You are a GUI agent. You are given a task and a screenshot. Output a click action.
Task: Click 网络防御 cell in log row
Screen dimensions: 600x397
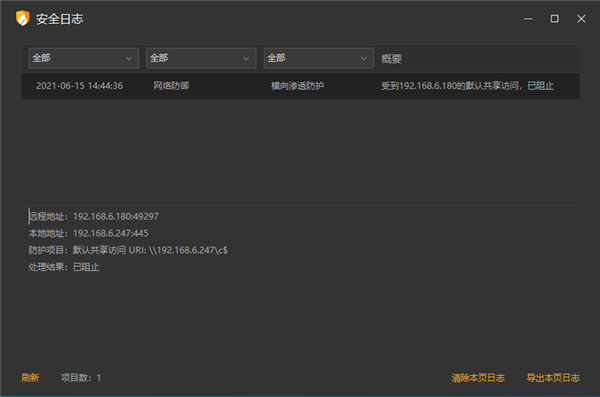(x=171, y=86)
